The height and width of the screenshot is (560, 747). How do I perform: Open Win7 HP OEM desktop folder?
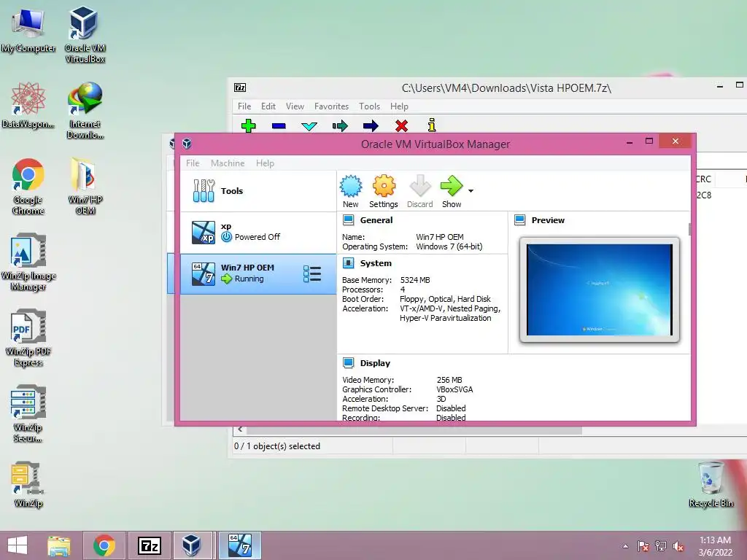click(85, 186)
